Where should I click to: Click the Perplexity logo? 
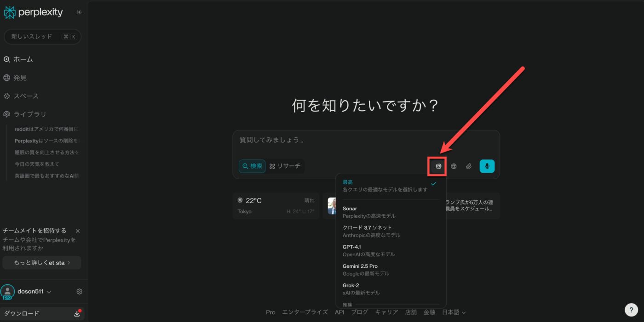click(34, 12)
